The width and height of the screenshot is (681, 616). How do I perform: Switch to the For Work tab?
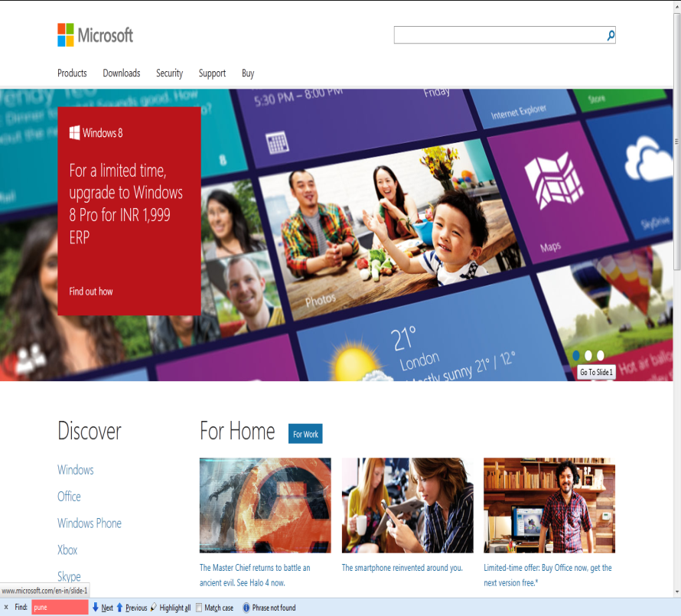pos(305,434)
